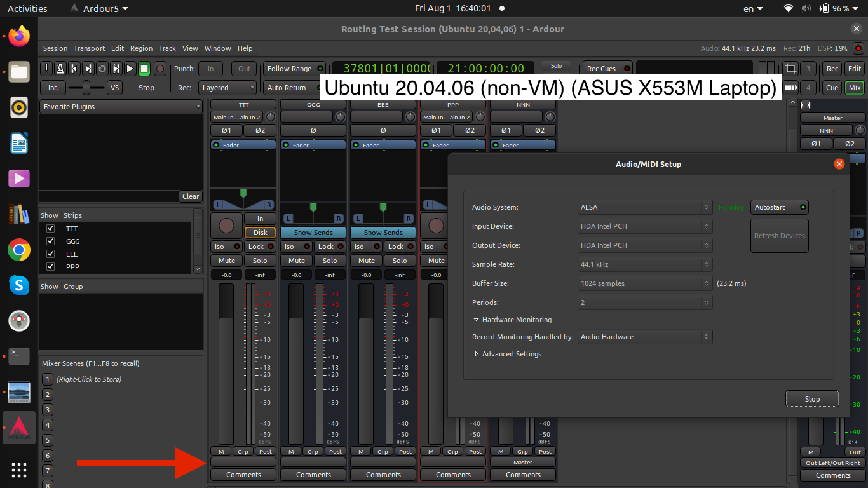Image resolution: width=868 pixels, height=488 pixels.
Task: Open the Rec mode Layered dropdown
Action: (226, 88)
